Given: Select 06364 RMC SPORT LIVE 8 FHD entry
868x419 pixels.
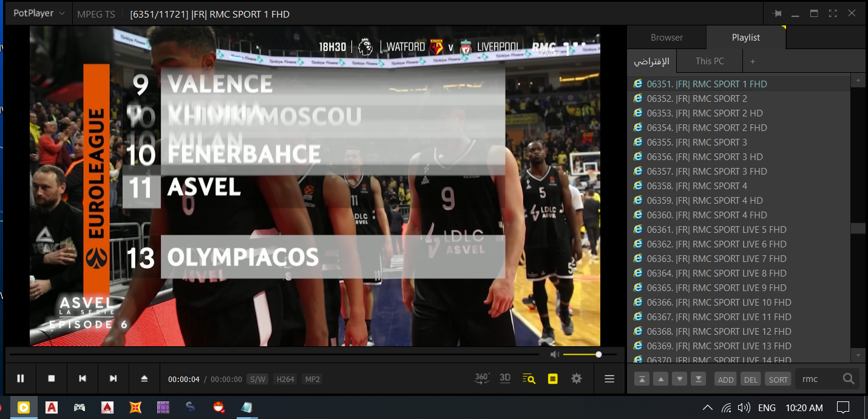Looking at the screenshot, I should [x=739, y=273].
